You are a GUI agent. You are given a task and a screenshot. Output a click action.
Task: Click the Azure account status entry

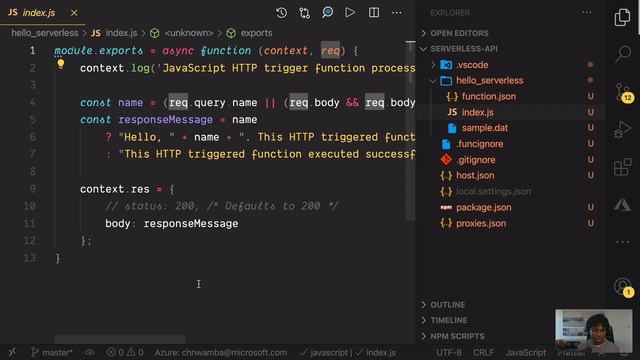click(220, 352)
